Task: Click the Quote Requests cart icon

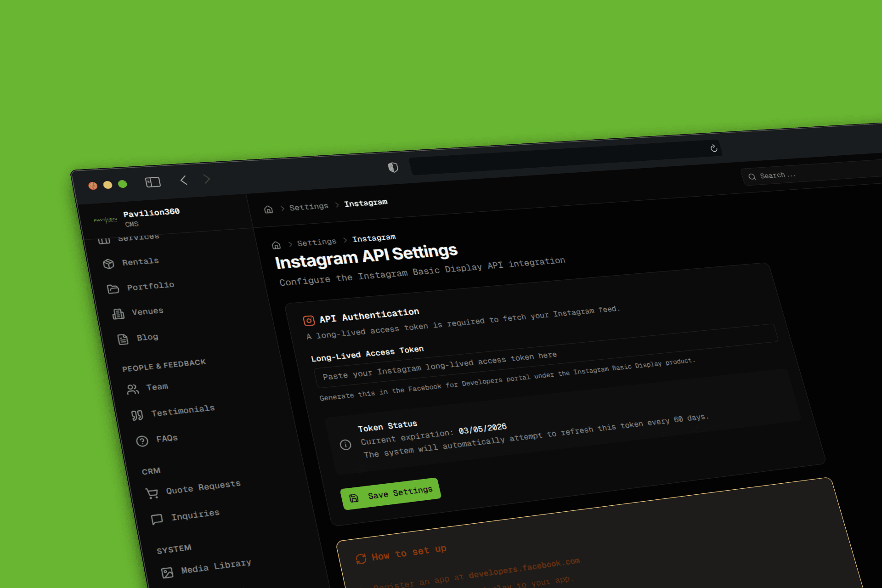Action: coord(152,493)
